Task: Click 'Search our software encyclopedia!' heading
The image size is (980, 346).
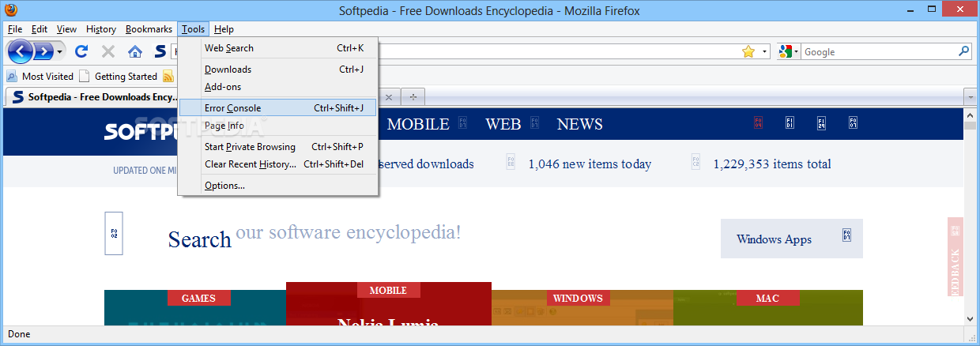Action: 315,235
